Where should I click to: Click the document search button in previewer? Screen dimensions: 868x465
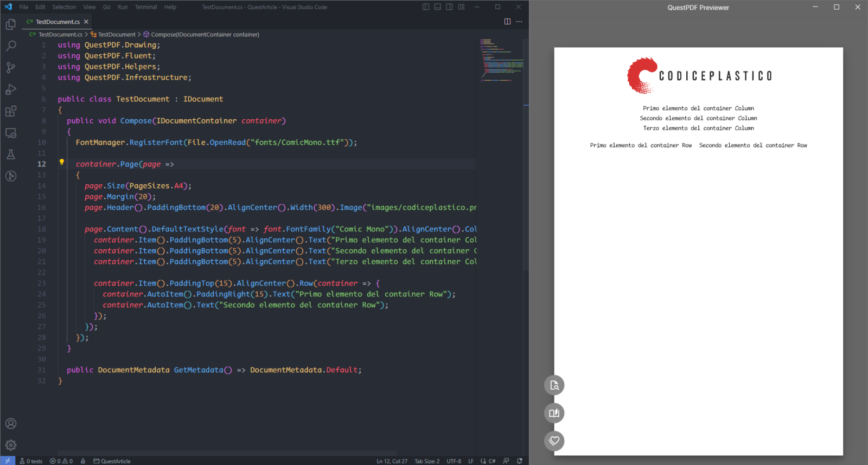554,385
